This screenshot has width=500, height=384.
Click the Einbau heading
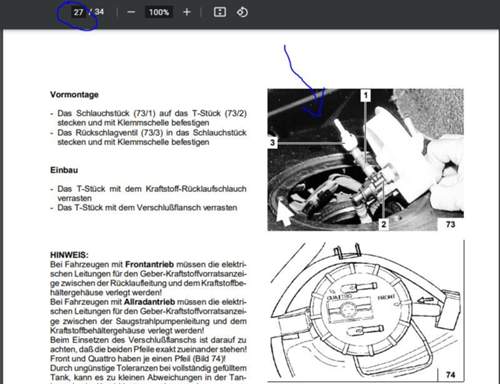[64, 170]
